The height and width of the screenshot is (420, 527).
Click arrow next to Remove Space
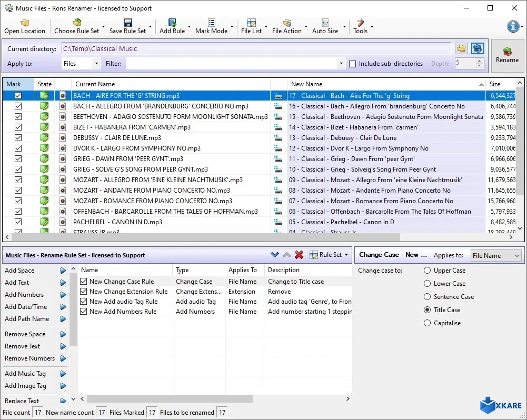click(x=63, y=334)
